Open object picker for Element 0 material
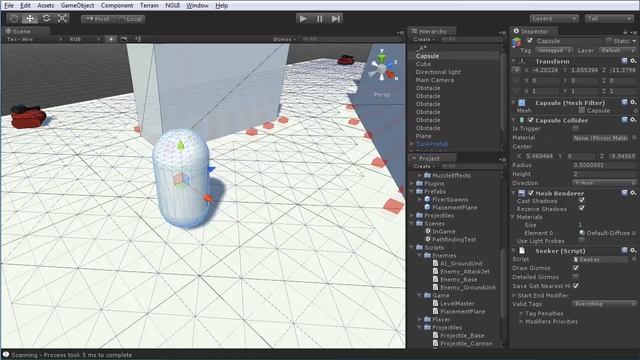Image resolution: width=640 pixels, height=360 pixels. coord(634,233)
